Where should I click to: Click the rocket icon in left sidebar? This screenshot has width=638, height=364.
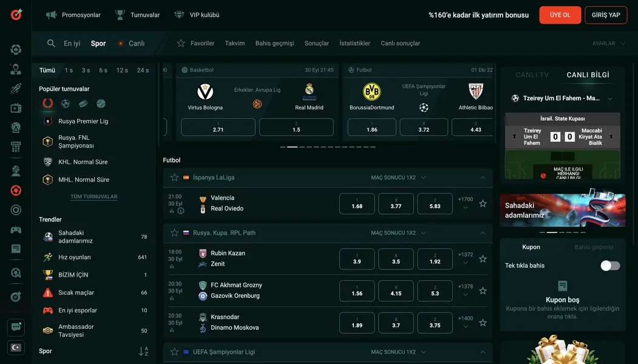click(16, 89)
